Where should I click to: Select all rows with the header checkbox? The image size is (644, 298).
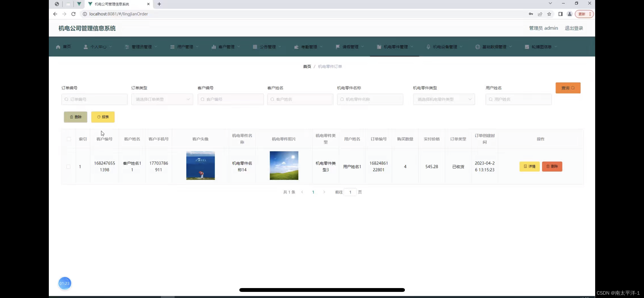[69, 139]
